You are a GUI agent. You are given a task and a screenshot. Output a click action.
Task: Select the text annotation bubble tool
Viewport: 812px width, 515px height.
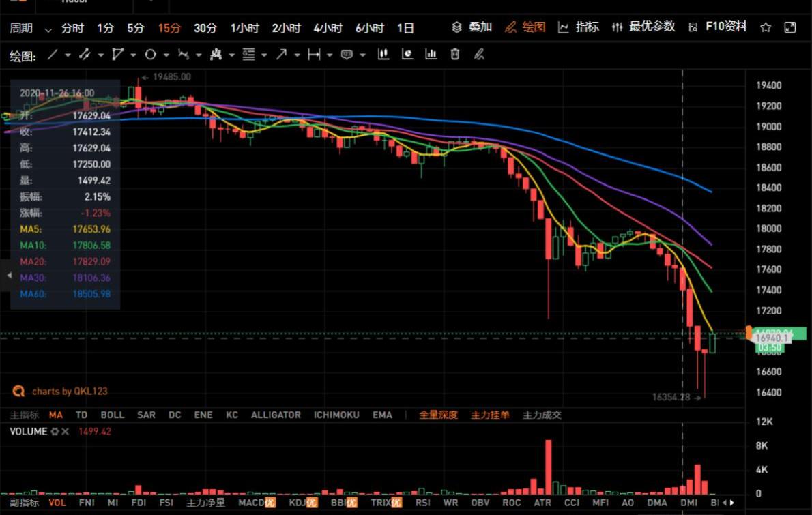point(347,55)
